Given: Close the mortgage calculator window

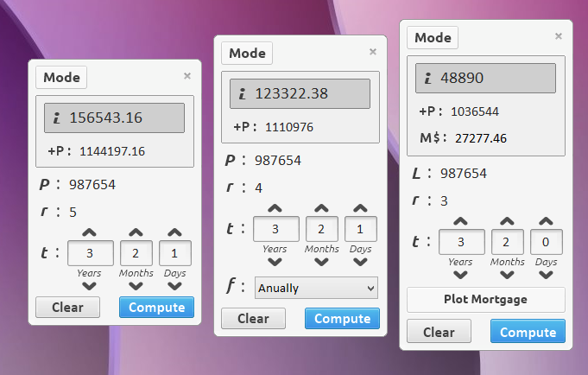Looking at the screenshot, I should (x=558, y=36).
